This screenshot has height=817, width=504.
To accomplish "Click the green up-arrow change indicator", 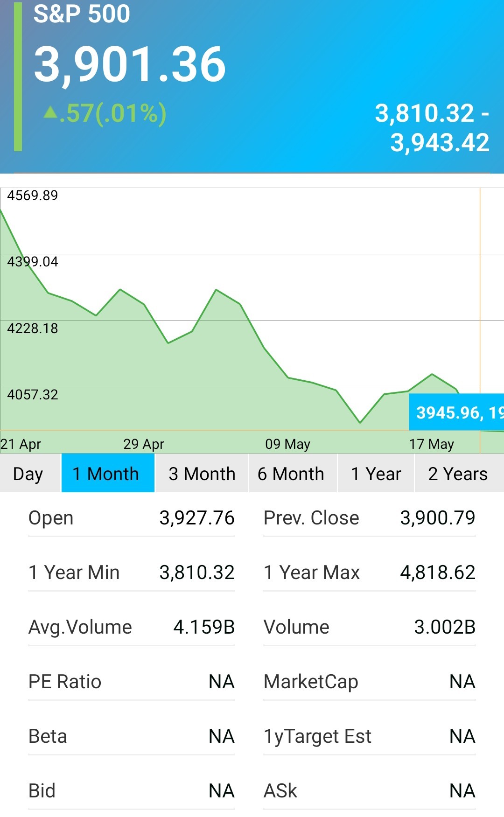I will point(50,112).
